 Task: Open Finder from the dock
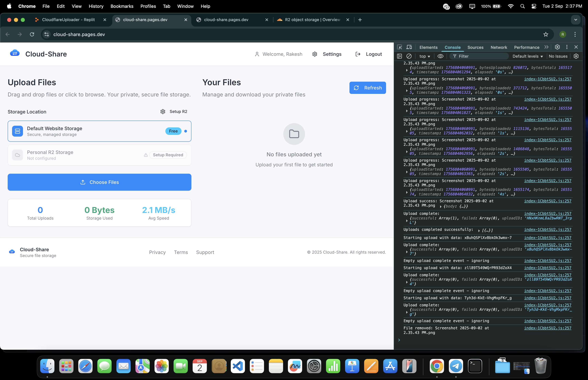click(x=47, y=366)
